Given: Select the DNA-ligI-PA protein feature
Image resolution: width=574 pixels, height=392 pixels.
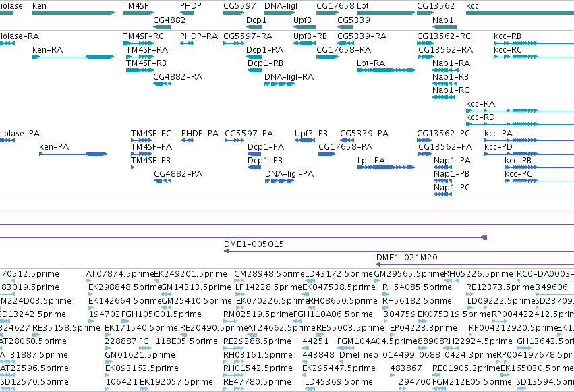Looking at the screenshot, I should coord(280,181).
